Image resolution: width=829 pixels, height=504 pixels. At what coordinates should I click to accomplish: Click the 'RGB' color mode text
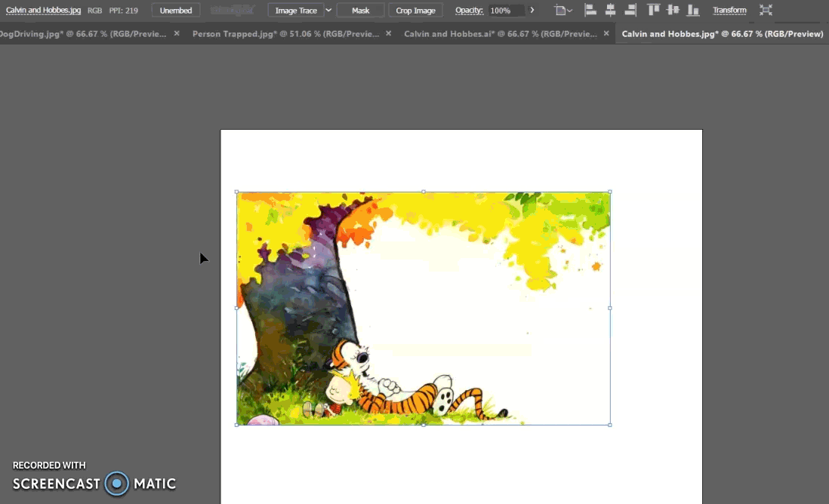click(94, 10)
